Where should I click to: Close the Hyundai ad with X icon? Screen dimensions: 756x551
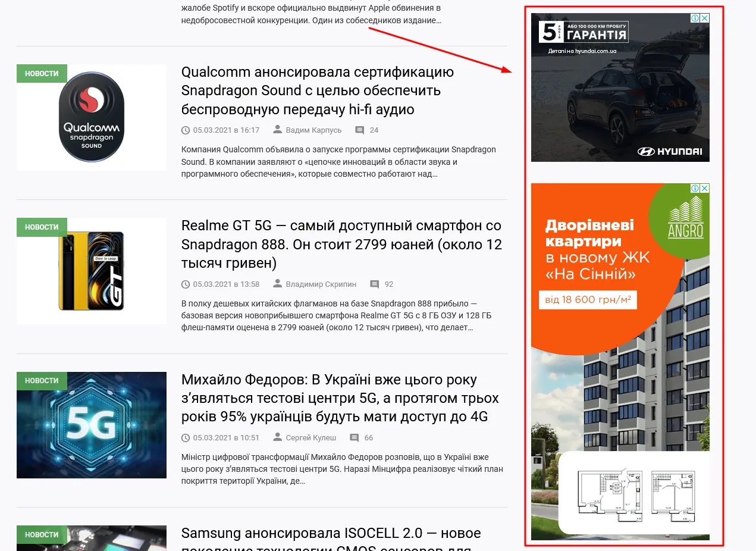point(705,18)
